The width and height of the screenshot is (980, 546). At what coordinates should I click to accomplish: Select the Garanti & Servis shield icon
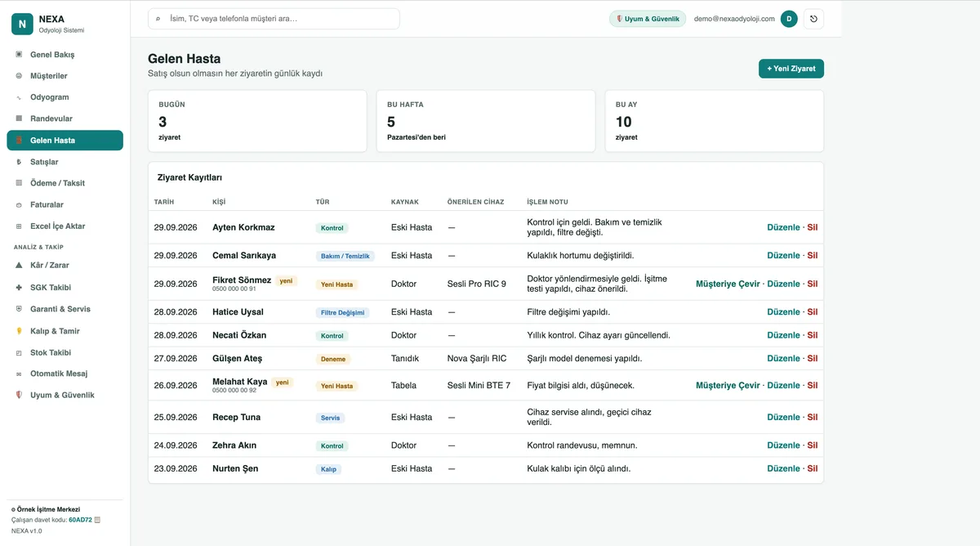pos(19,309)
